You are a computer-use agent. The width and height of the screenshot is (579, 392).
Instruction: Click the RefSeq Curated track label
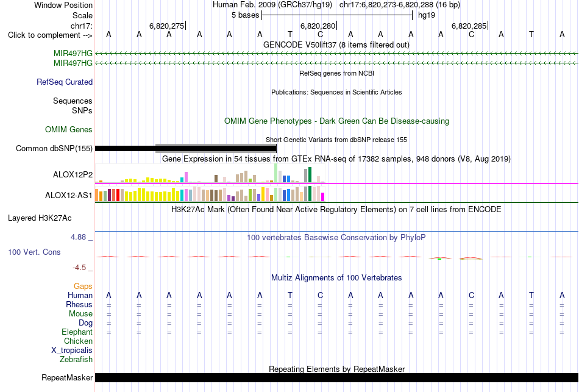(x=64, y=82)
